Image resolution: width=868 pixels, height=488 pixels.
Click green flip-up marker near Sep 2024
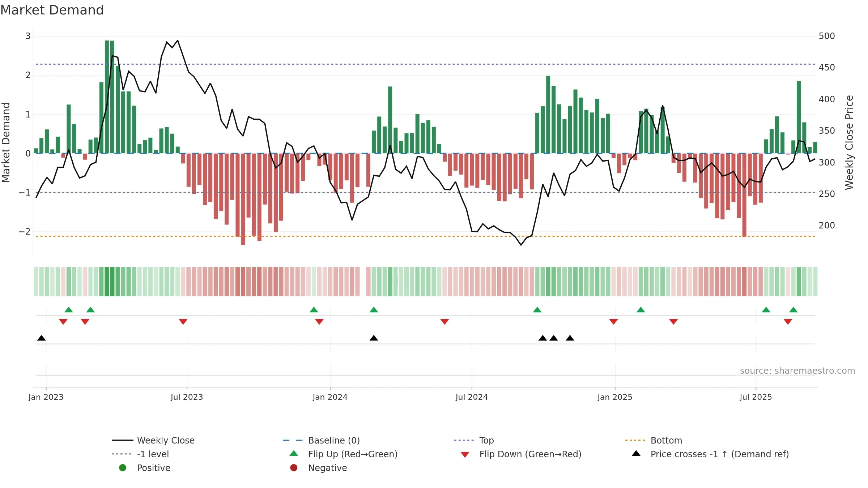(x=537, y=310)
